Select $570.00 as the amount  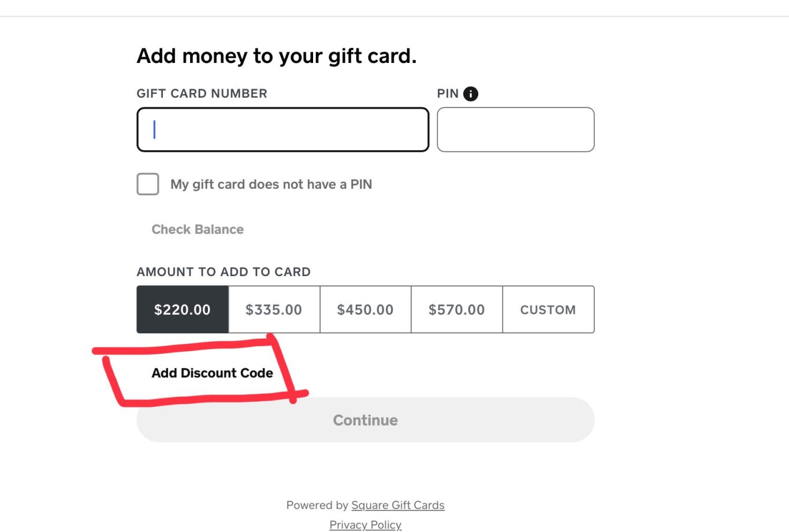pyautogui.click(x=456, y=310)
